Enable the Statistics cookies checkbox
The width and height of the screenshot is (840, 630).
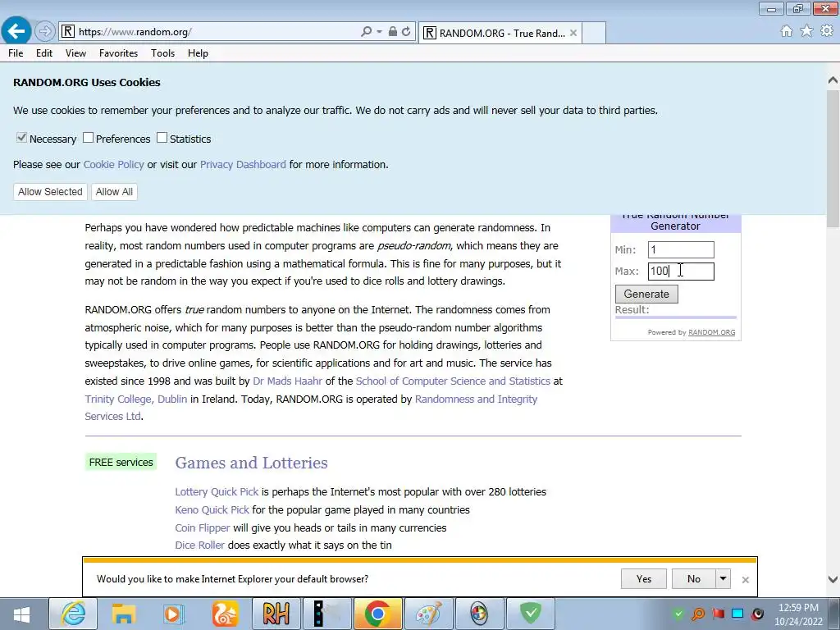click(x=162, y=138)
